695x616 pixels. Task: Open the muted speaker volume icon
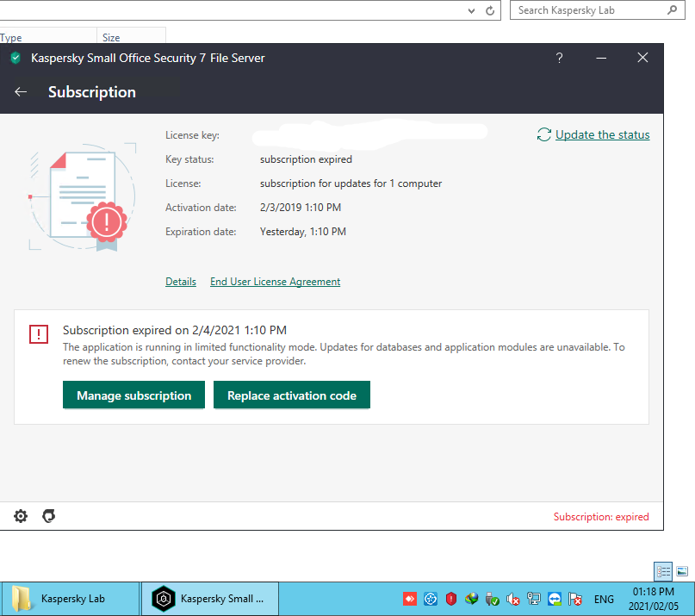pos(512,599)
